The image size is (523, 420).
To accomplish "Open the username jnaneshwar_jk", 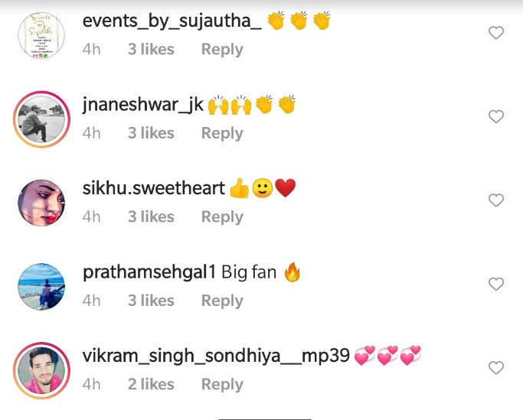I will [142, 105].
